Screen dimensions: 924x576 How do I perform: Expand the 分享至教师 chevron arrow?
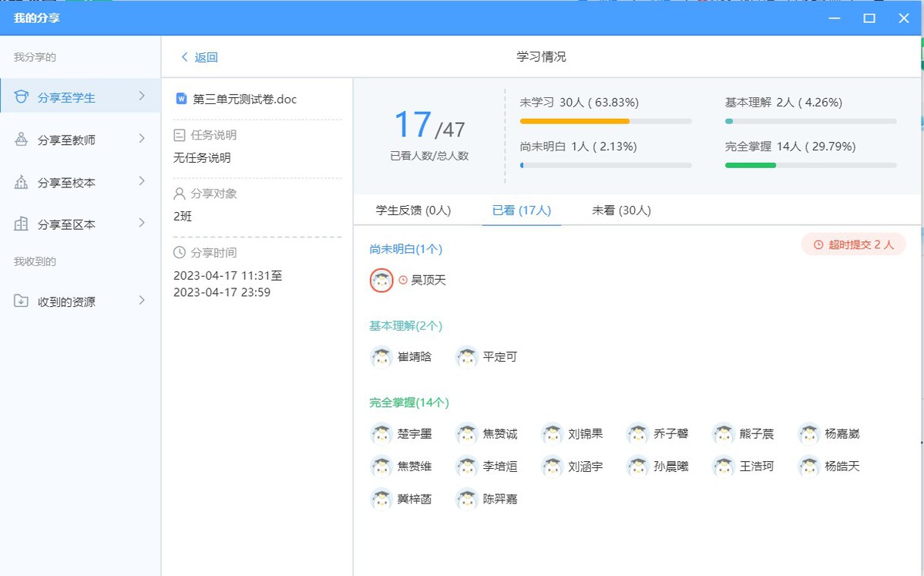[142, 139]
